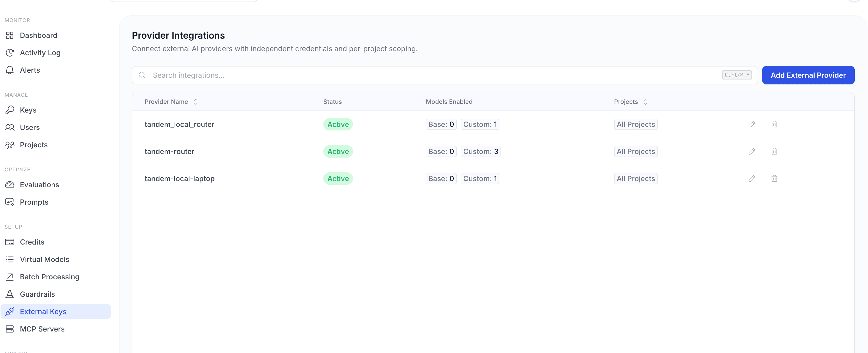The width and height of the screenshot is (868, 353).
Task: Select MCP Servers in sidebar
Action: click(56, 329)
